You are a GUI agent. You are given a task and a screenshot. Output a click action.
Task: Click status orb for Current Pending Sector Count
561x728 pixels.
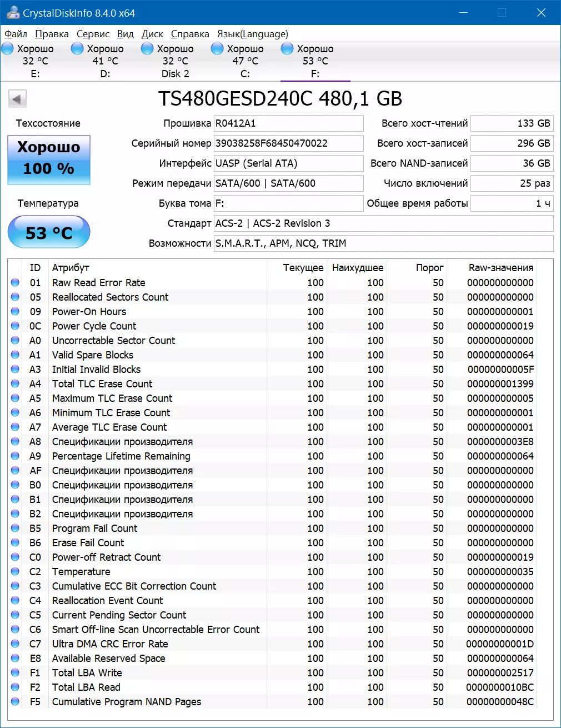(15, 615)
